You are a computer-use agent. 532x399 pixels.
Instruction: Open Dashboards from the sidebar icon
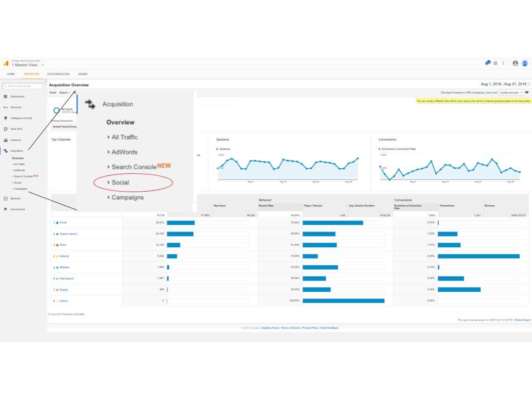5,96
